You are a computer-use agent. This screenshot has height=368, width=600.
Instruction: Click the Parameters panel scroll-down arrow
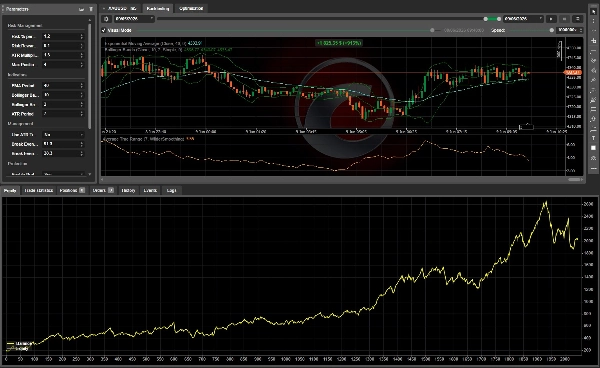coord(90,174)
